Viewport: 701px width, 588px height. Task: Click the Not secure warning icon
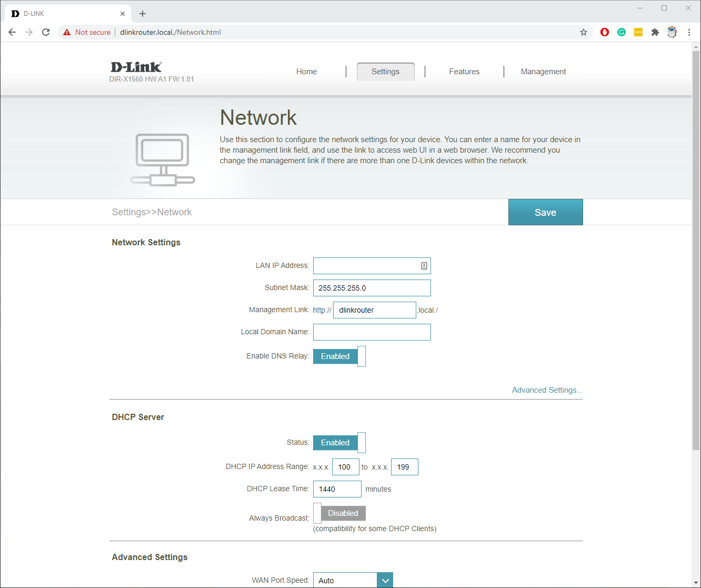click(x=67, y=32)
